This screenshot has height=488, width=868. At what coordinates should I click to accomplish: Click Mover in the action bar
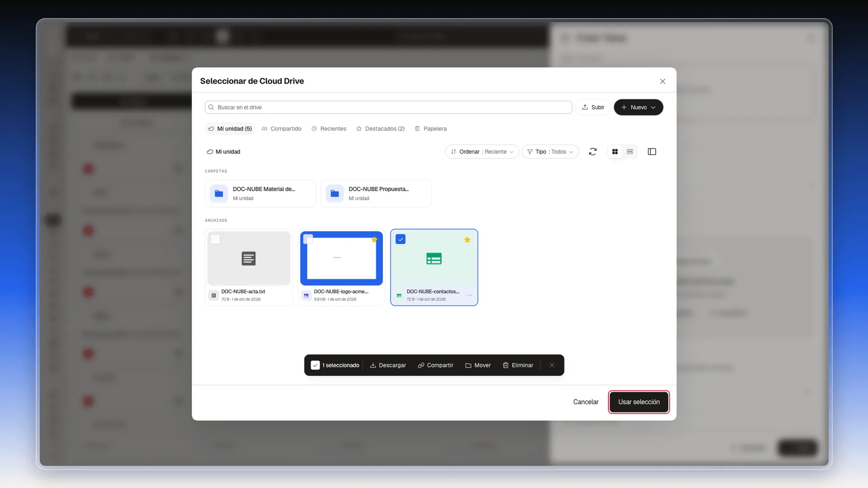point(478,365)
